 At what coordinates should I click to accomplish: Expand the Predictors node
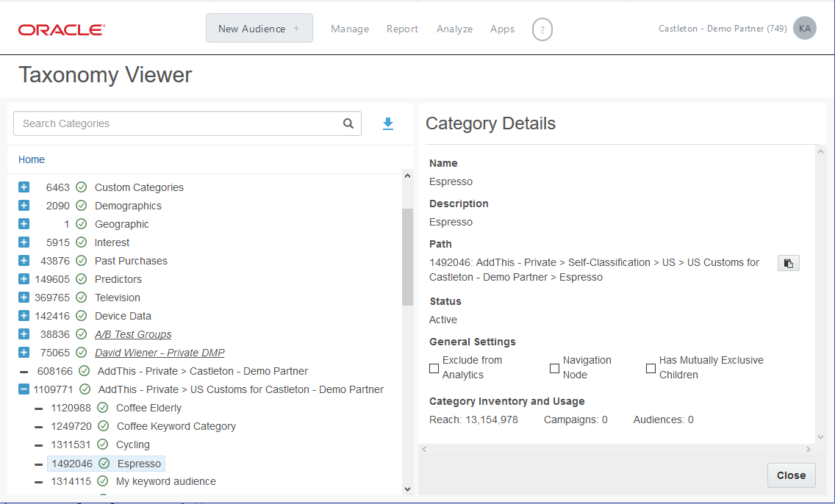tap(24, 279)
